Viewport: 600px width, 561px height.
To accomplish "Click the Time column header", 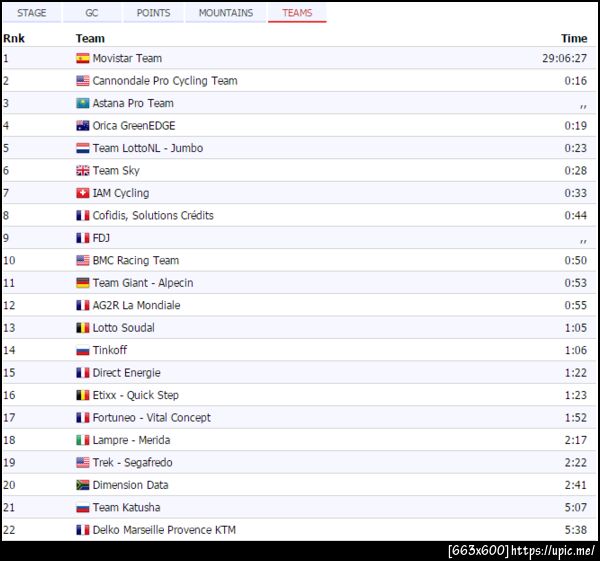I will click(x=574, y=38).
